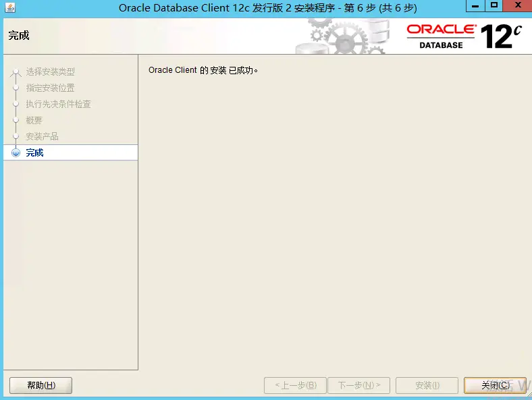Minimize the installer window

pos(475,6)
